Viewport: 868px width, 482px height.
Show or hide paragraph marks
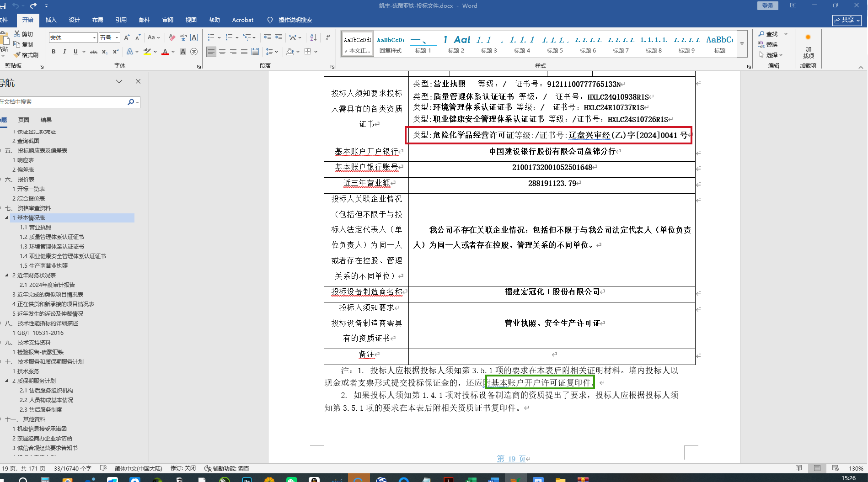327,37
